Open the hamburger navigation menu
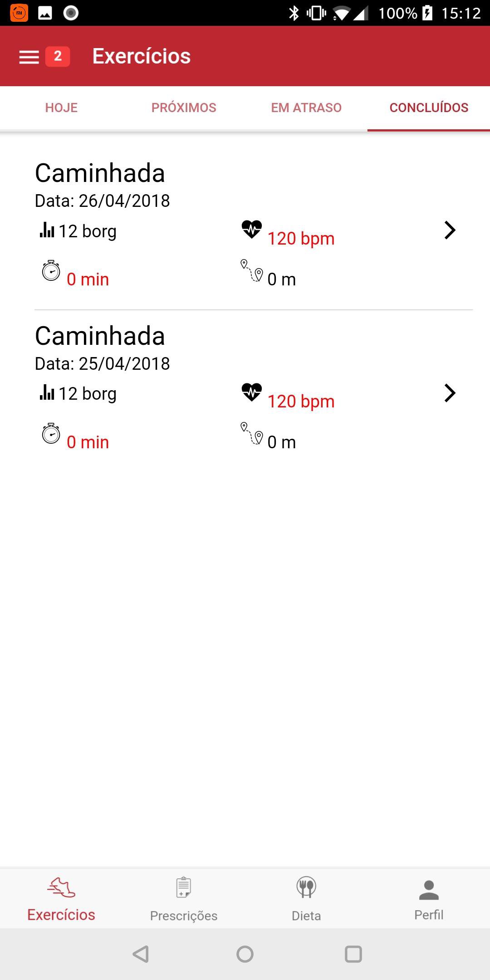The image size is (490, 980). coord(29,57)
